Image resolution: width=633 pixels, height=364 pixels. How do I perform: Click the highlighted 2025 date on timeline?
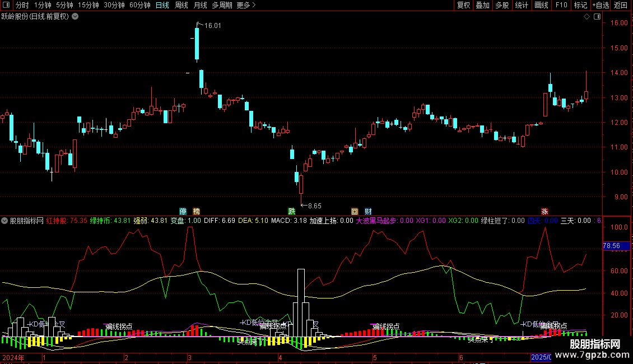point(541,357)
